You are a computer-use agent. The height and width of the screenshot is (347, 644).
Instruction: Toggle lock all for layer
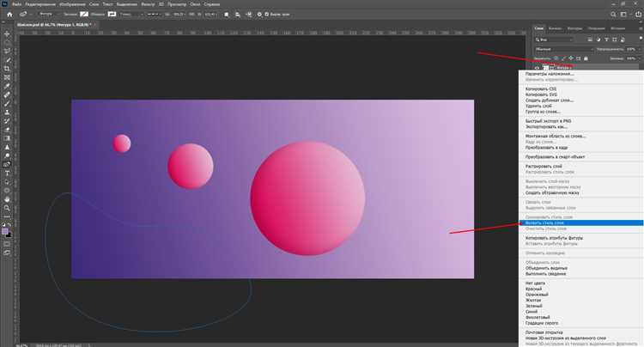pos(586,58)
